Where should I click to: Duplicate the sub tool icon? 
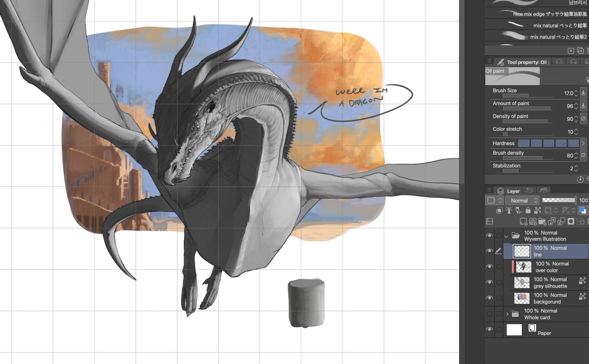pos(580,51)
